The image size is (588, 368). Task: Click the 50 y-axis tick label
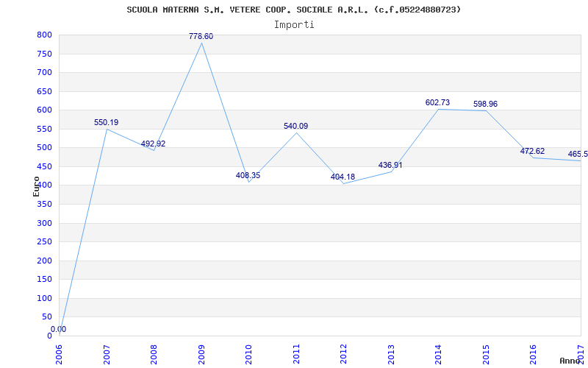pyautogui.click(x=47, y=317)
